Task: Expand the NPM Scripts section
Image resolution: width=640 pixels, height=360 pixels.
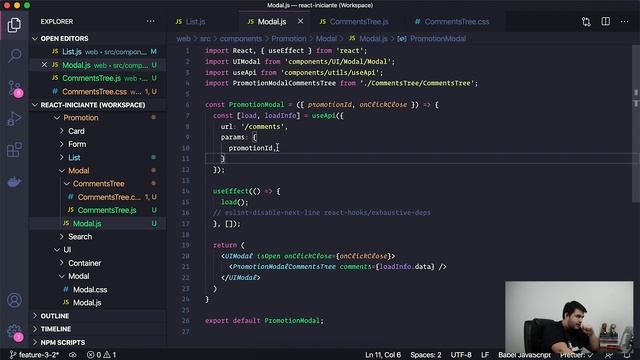Action: [62, 342]
